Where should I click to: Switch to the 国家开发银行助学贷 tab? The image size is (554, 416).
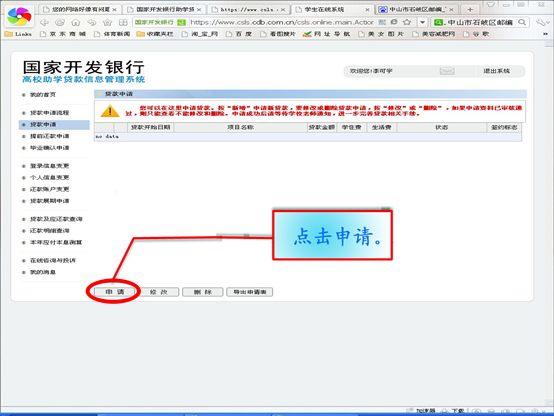coord(165,9)
